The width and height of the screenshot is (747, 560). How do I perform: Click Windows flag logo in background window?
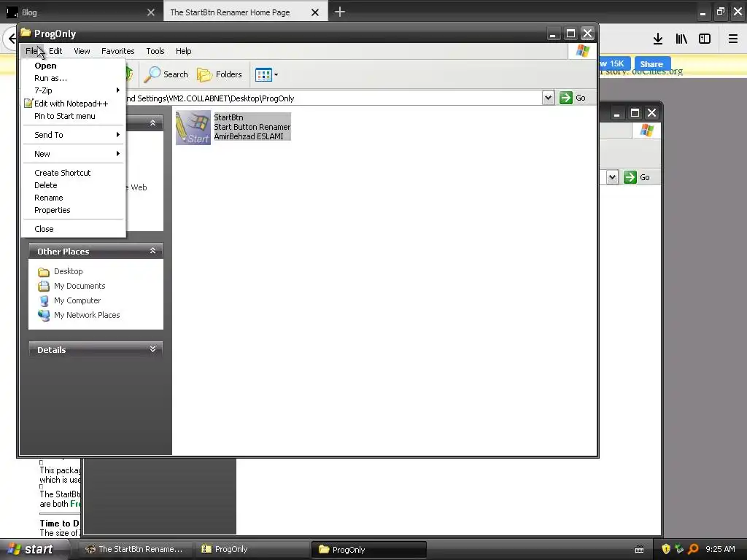click(646, 130)
